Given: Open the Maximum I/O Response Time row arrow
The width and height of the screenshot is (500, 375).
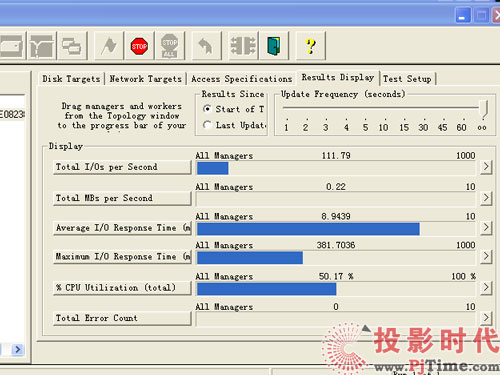Looking at the screenshot, I should [x=486, y=256].
